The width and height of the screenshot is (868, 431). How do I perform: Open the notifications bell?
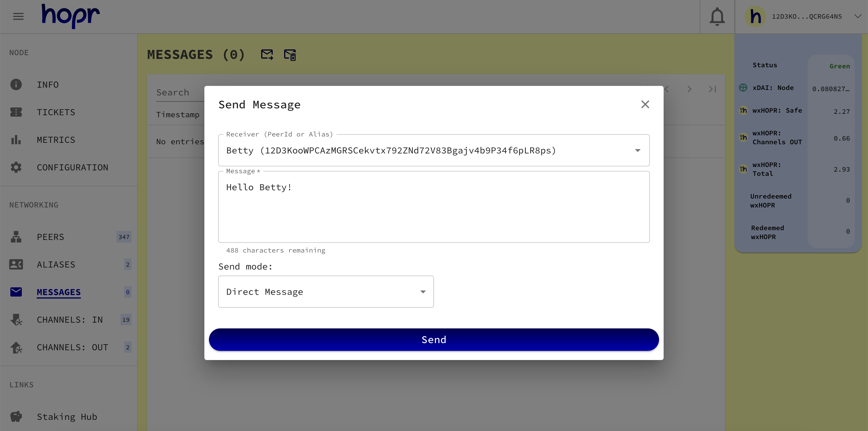(x=717, y=17)
